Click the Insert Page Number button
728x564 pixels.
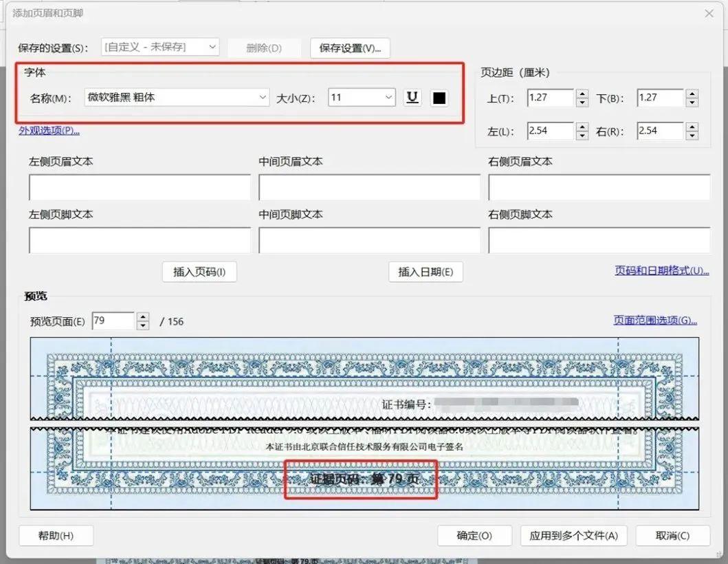point(199,272)
